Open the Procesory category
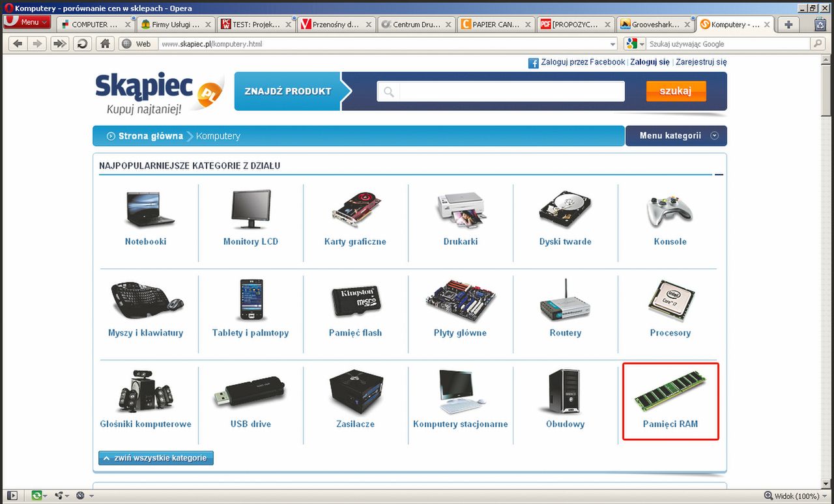 point(670,309)
